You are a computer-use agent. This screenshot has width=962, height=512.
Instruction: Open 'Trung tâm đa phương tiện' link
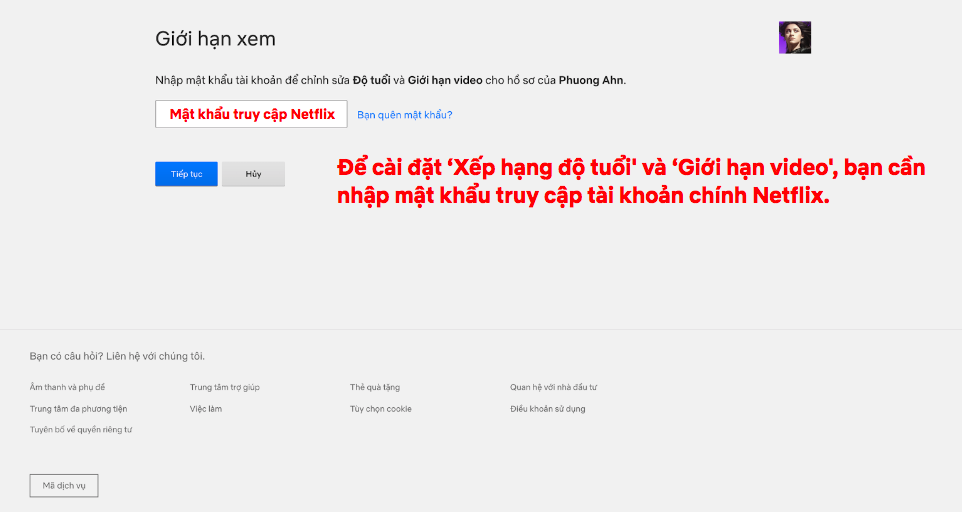point(79,409)
